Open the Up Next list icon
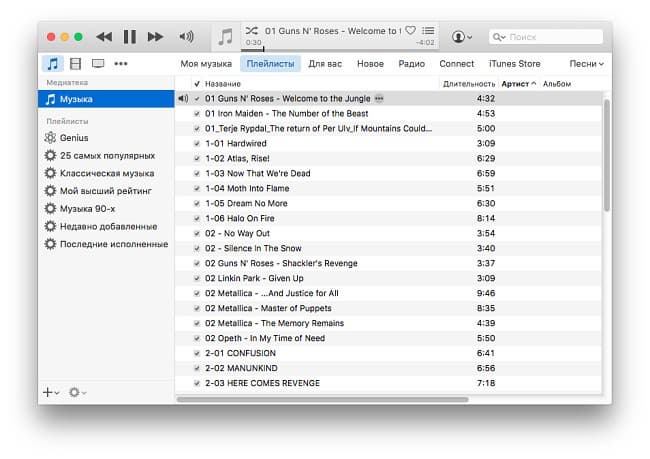 point(428,30)
